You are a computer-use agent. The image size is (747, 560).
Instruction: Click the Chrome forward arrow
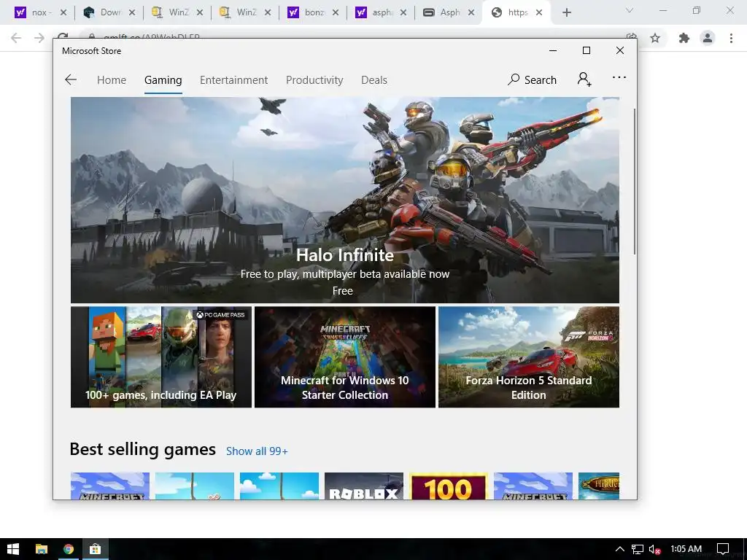pyautogui.click(x=39, y=38)
